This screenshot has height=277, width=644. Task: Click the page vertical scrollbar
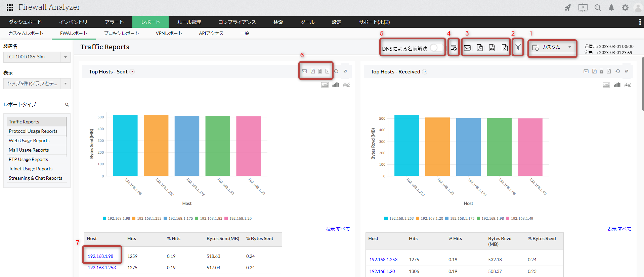[643, 84]
